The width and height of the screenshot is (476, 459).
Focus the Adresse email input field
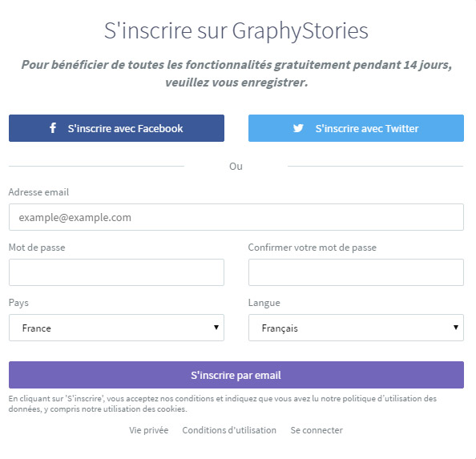(x=236, y=217)
